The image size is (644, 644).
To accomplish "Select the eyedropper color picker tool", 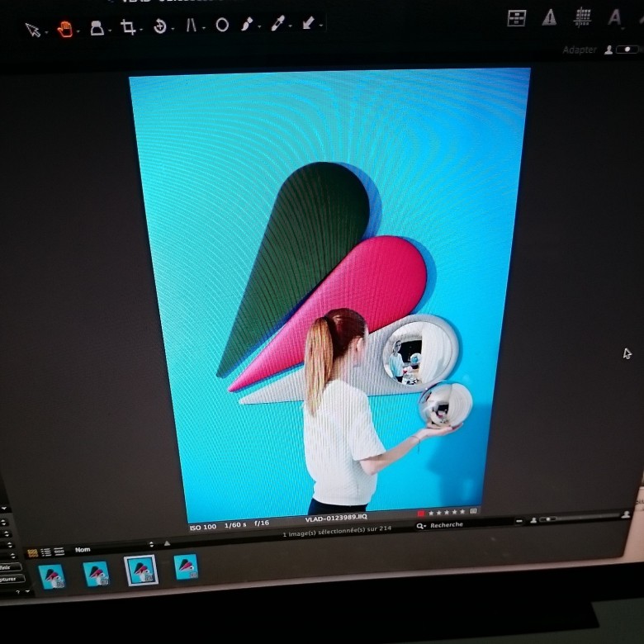I will tap(277, 23).
